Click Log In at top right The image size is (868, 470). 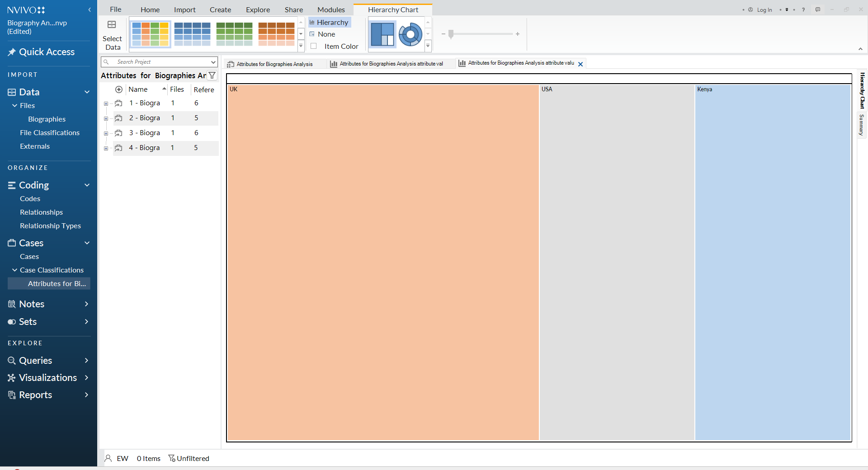click(764, 9)
